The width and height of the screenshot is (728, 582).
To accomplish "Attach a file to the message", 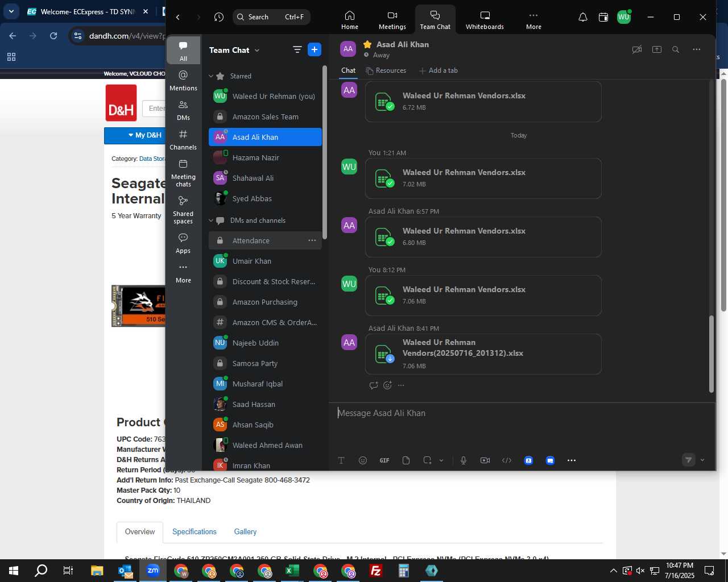I will click(x=406, y=460).
